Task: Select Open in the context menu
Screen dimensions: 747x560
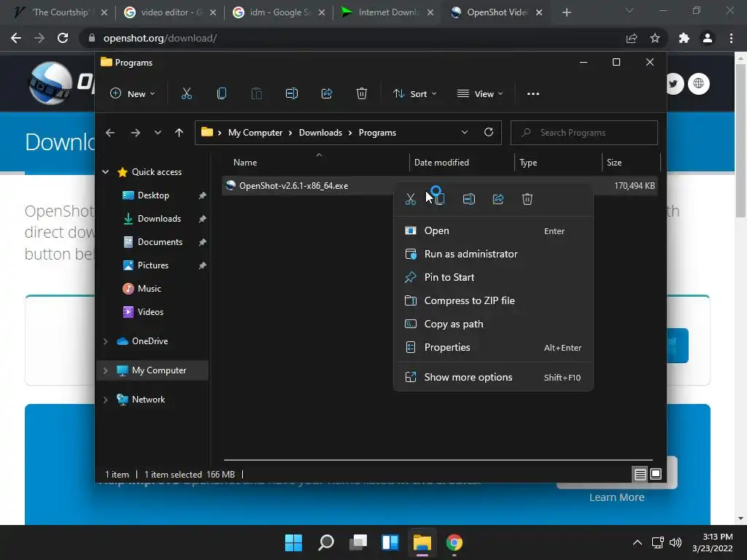Action: tap(493, 231)
